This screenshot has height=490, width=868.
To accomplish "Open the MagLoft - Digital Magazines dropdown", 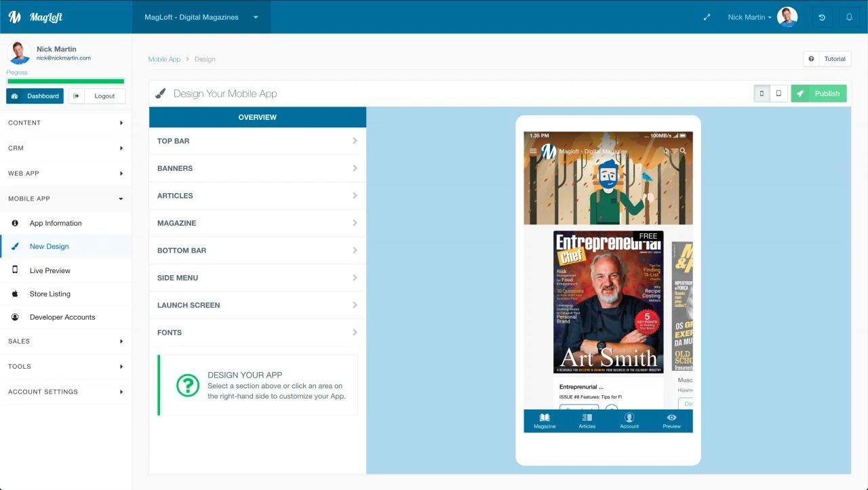I will click(201, 17).
